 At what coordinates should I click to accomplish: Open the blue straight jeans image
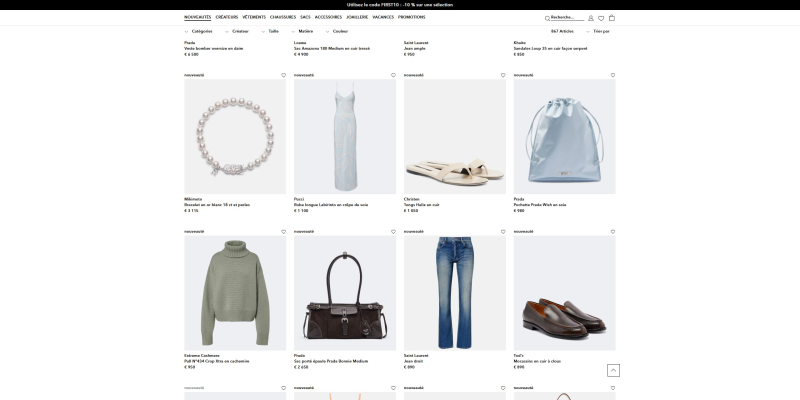(x=455, y=293)
